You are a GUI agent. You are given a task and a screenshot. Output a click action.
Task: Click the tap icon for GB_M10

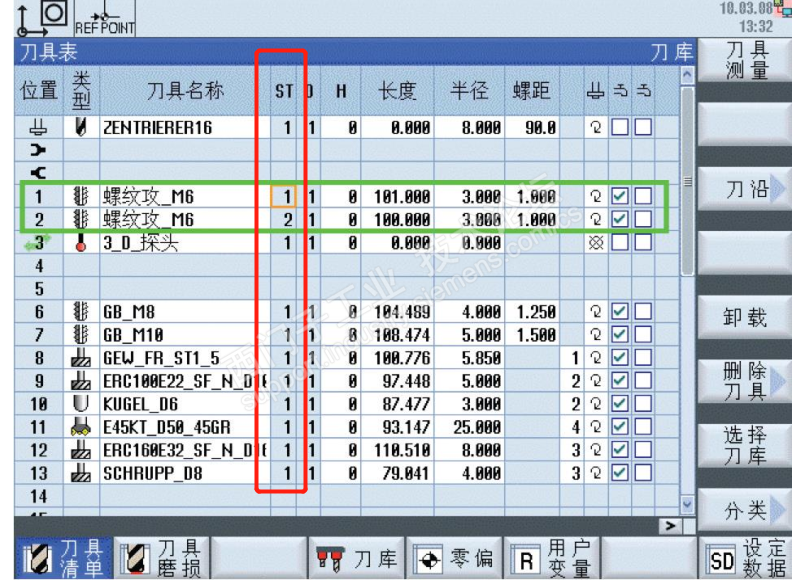(x=80, y=335)
